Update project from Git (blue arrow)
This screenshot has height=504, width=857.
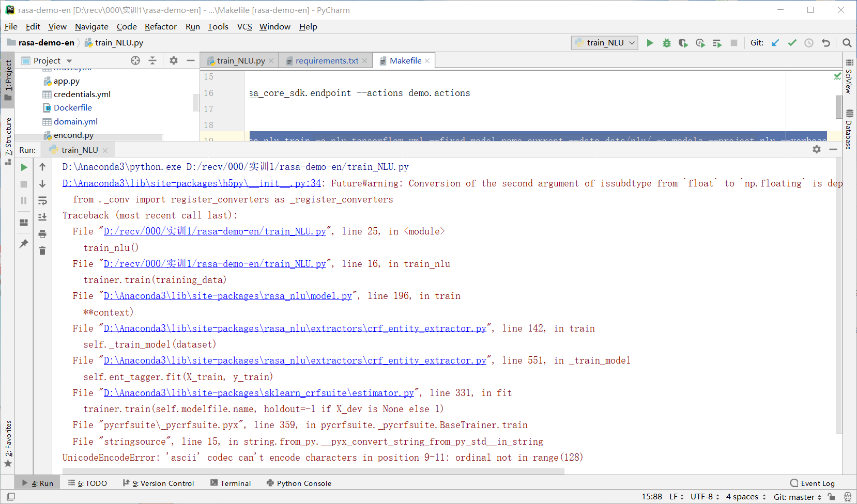tap(775, 43)
